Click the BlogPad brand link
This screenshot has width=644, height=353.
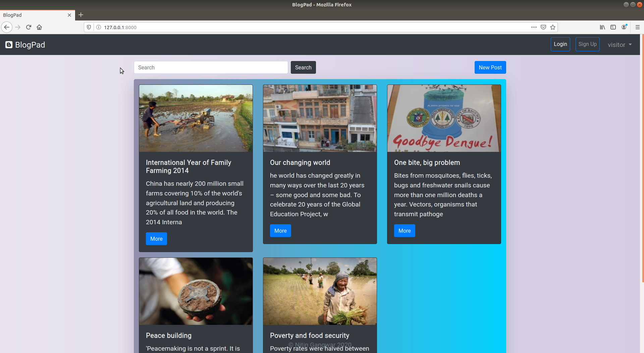[x=25, y=45]
